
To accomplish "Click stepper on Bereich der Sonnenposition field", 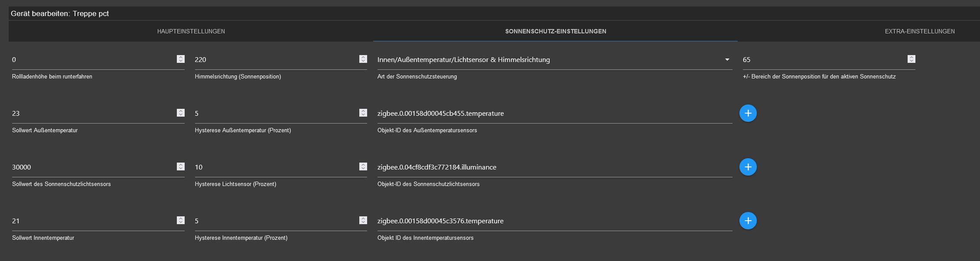I will [912, 59].
